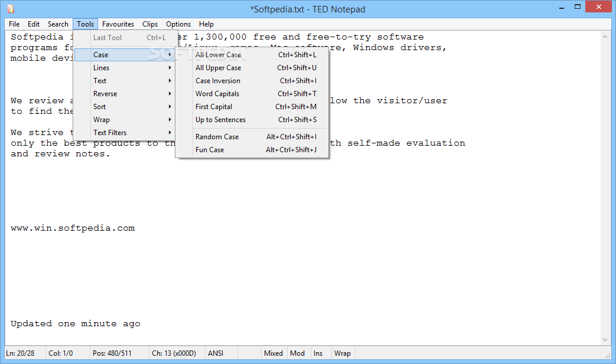Close the TED Notepad window
Screen dimensions: 616x364
(x=599, y=6)
